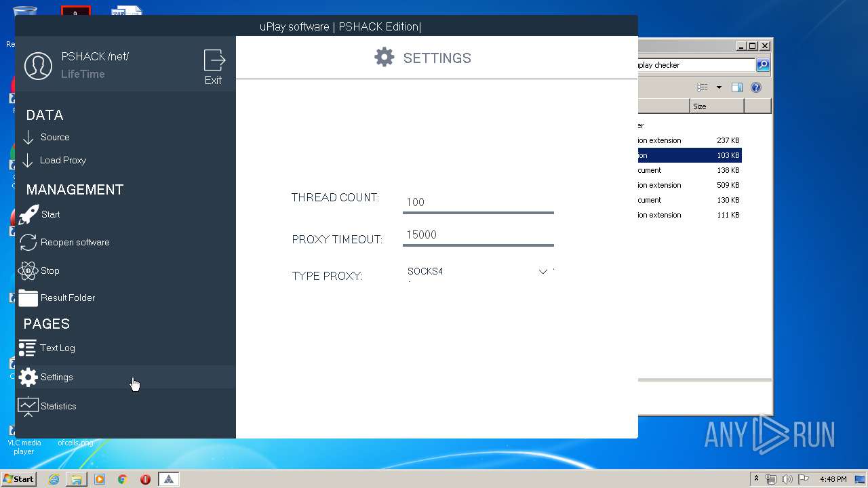Select the 509 KB extension file row
The image size is (868, 488).
pyautogui.click(x=690, y=185)
